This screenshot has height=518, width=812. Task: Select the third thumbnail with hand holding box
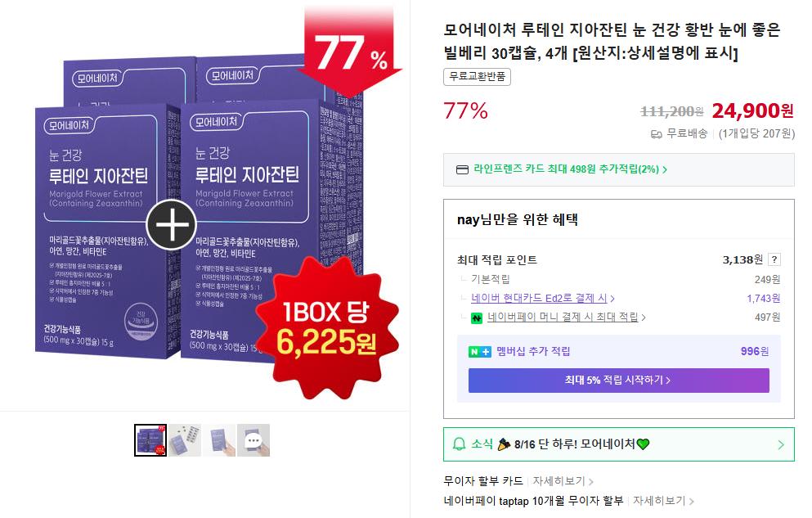coord(219,440)
